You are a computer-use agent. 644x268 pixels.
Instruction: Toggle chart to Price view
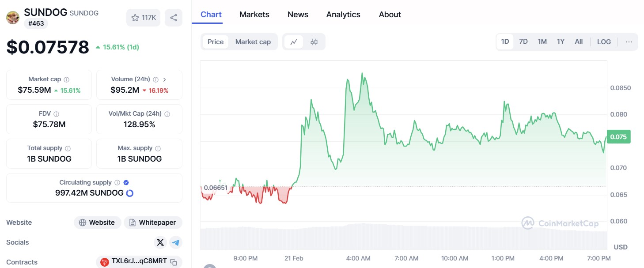click(216, 42)
